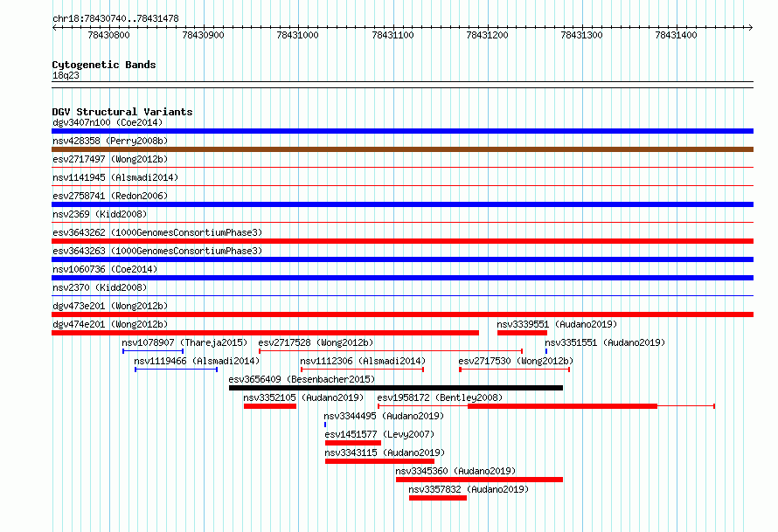The height and width of the screenshot is (532, 778).
Task: Click the blue bracket under nsv1119466
Action: (x=176, y=370)
